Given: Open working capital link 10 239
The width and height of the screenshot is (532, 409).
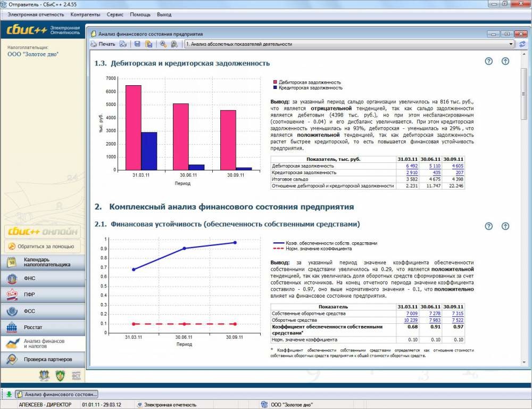Looking at the screenshot, I should click(411, 320).
